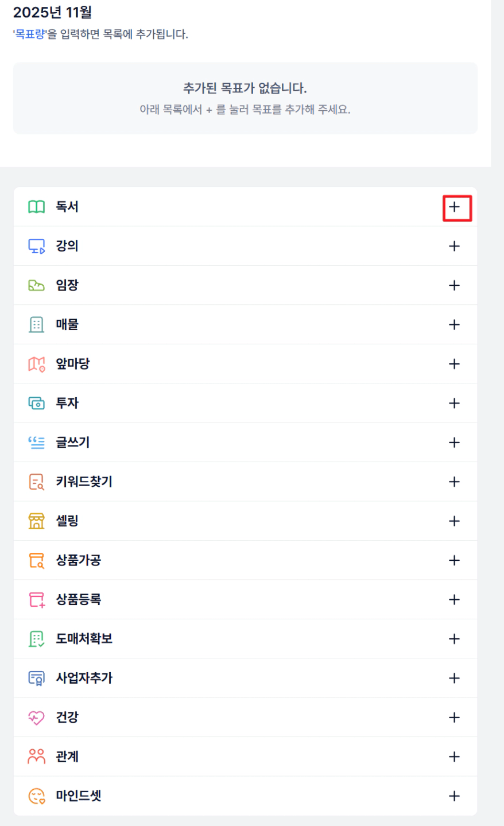
Task: Click the 글쓰기 quote icon
Action: pyautogui.click(x=37, y=443)
